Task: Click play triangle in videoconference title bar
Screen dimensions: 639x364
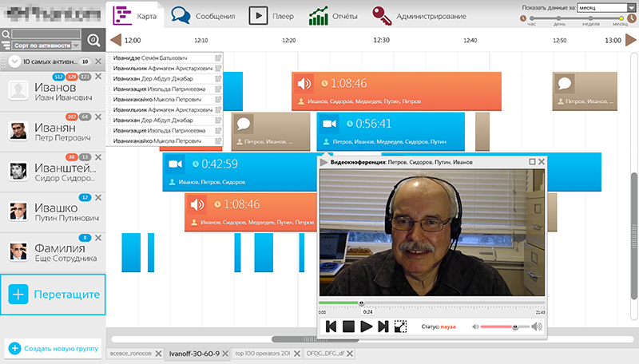Action: click(x=323, y=163)
